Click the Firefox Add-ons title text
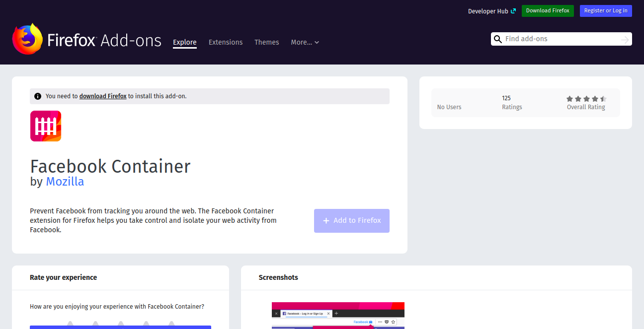This screenshot has width=644, height=329. (104, 40)
